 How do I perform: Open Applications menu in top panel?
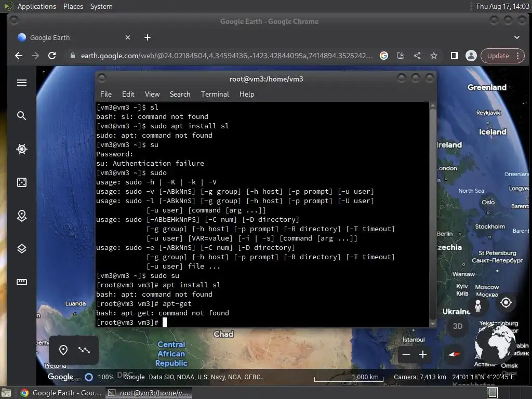(37, 6)
